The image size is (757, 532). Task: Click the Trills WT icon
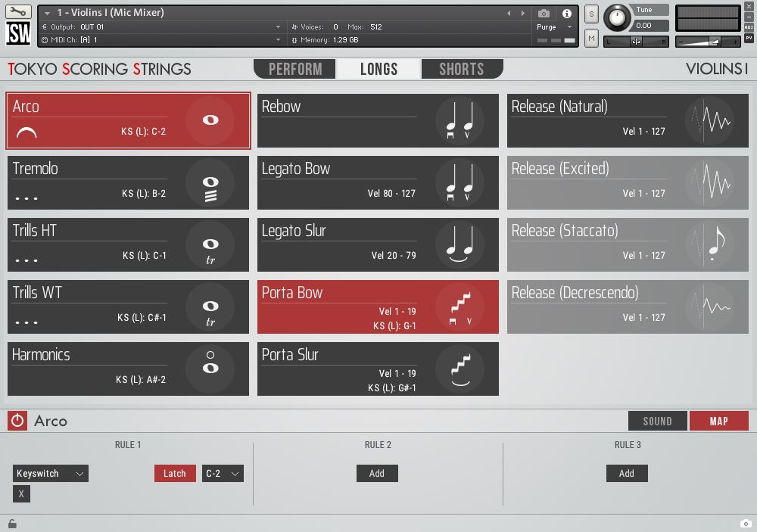coord(210,306)
